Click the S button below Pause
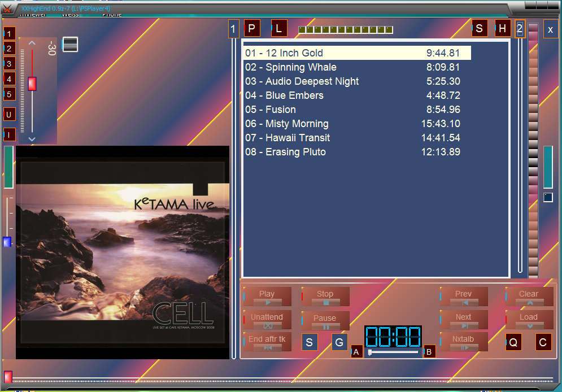Image resolution: width=562 pixels, height=392 pixels. pyautogui.click(x=310, y=342)
